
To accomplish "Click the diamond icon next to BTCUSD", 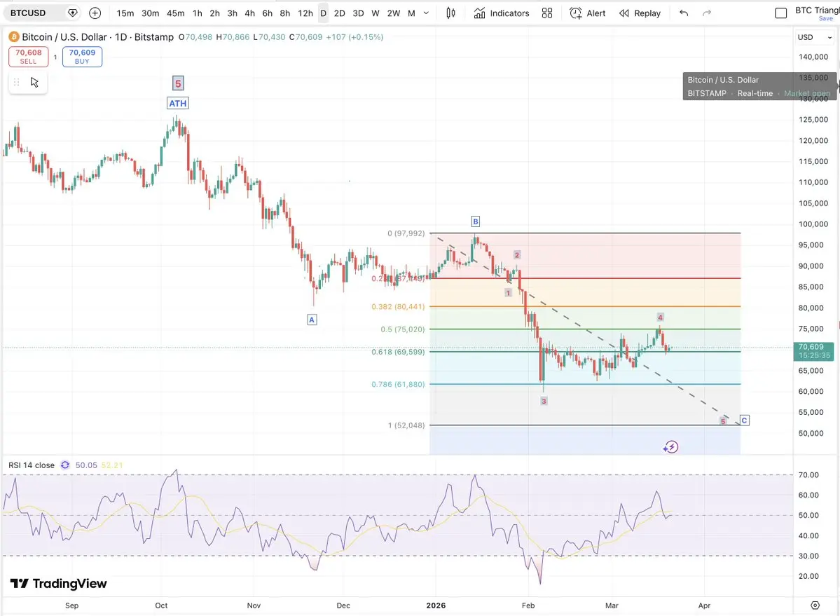I will pos(73,13).
